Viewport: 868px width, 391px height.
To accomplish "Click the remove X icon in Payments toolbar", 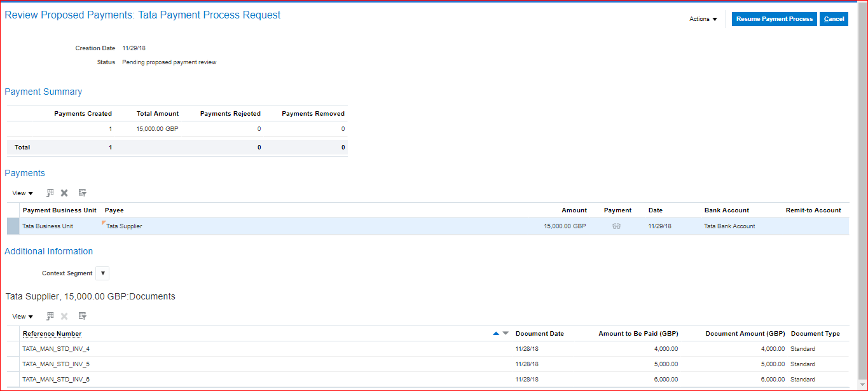I will (64, 193).
